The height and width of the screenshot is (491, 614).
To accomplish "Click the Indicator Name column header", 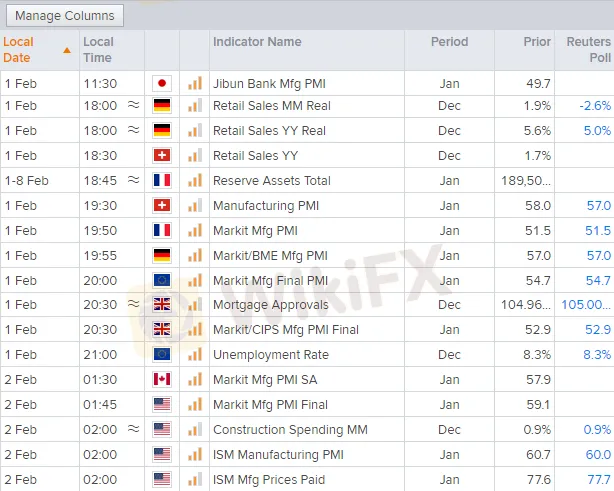I will 257,42.
